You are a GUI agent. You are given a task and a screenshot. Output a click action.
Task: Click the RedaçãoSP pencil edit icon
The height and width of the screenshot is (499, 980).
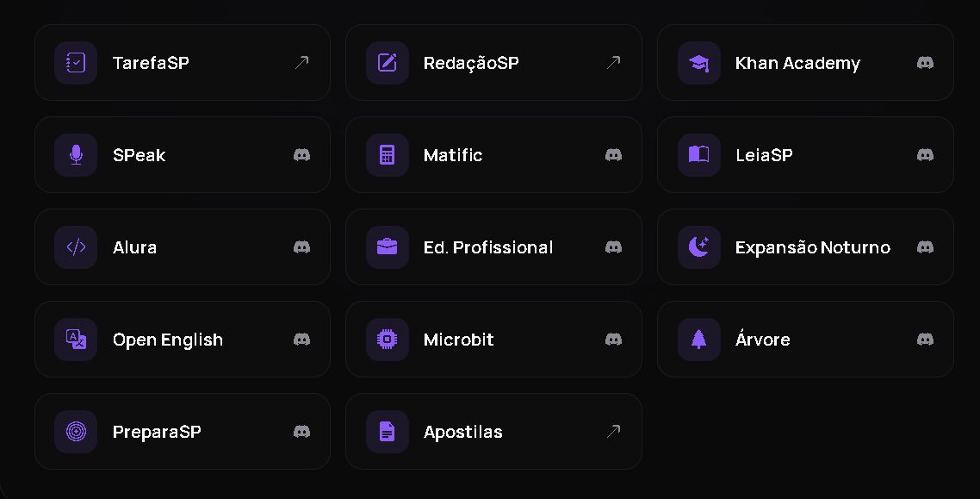388,63
